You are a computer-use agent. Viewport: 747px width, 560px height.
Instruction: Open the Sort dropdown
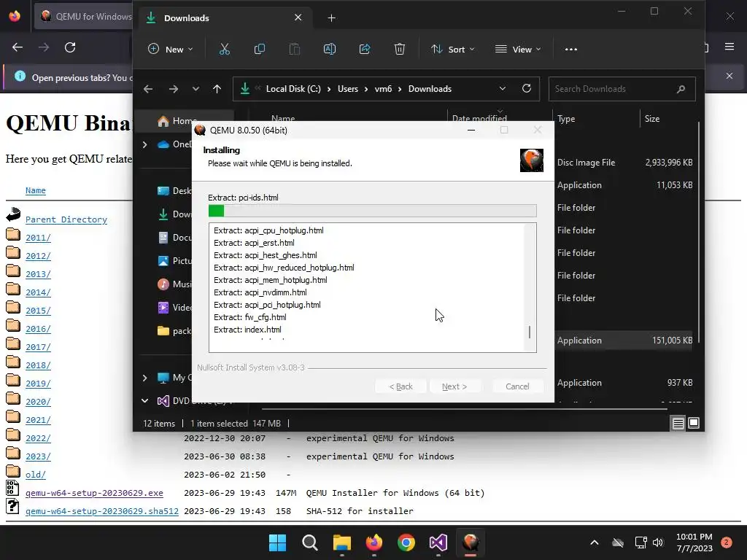coord(453,49)
